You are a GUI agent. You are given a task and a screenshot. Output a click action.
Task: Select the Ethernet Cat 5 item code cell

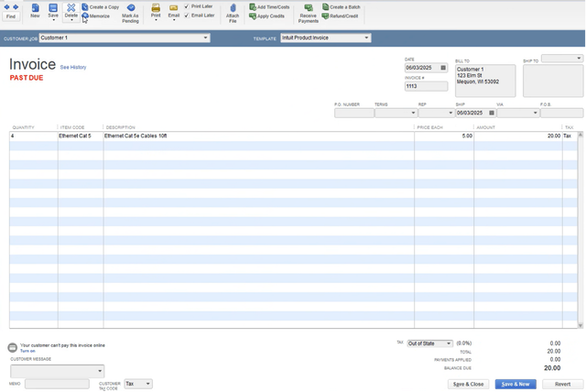click(81, 136)
